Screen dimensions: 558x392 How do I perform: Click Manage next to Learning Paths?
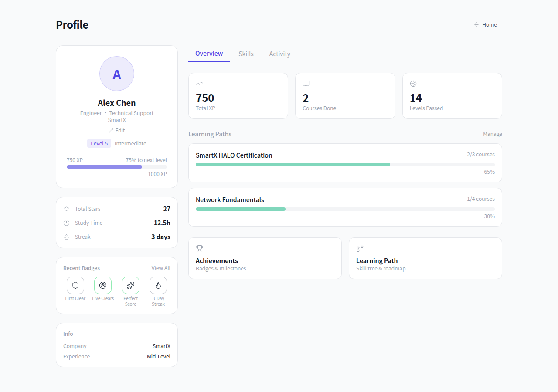point(492,134)
